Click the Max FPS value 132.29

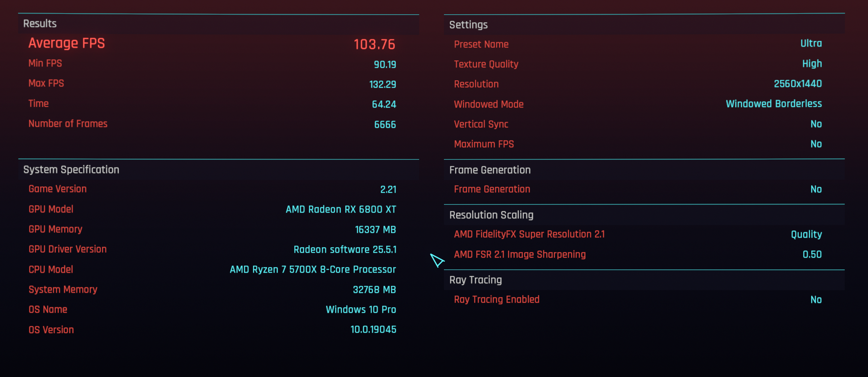[x=383, y=84]
